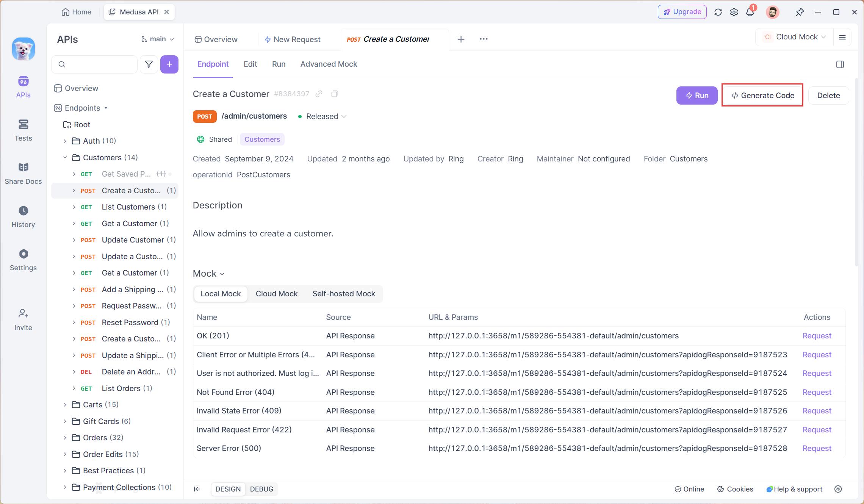Click the Delete button
Screen dimensions: 864x504
(828, 95)
